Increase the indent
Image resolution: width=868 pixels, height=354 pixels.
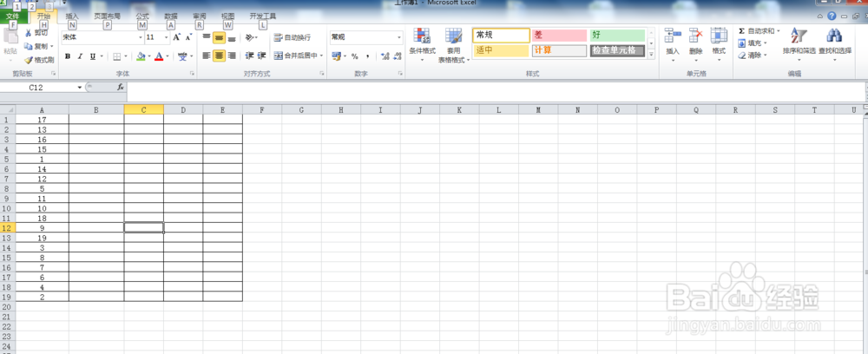(262, 56)
